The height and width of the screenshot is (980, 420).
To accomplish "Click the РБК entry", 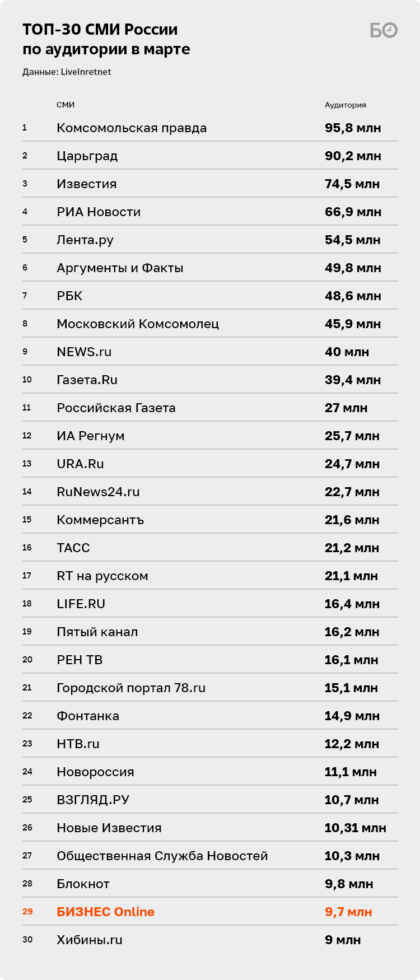I will click(69, 296).
